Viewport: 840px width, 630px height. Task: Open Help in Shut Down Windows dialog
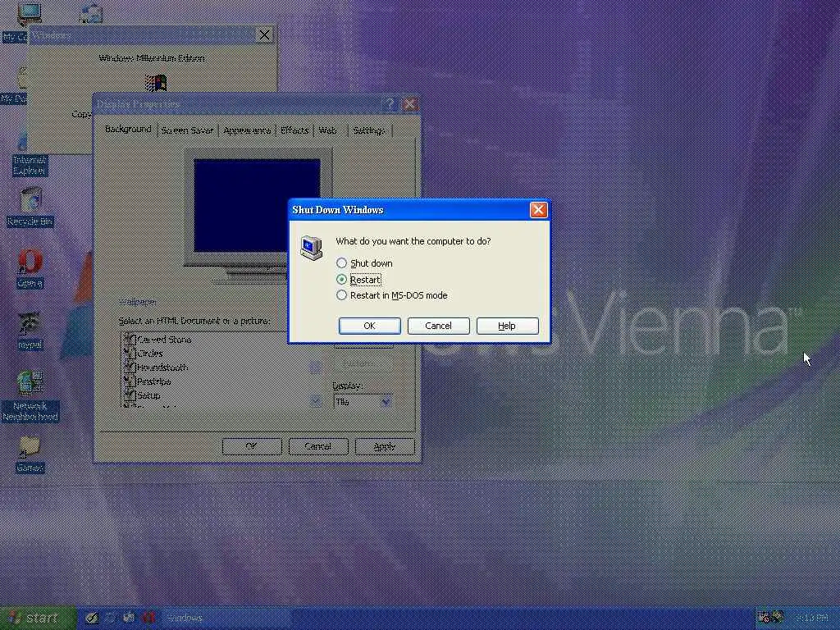[x=507, y=326]
